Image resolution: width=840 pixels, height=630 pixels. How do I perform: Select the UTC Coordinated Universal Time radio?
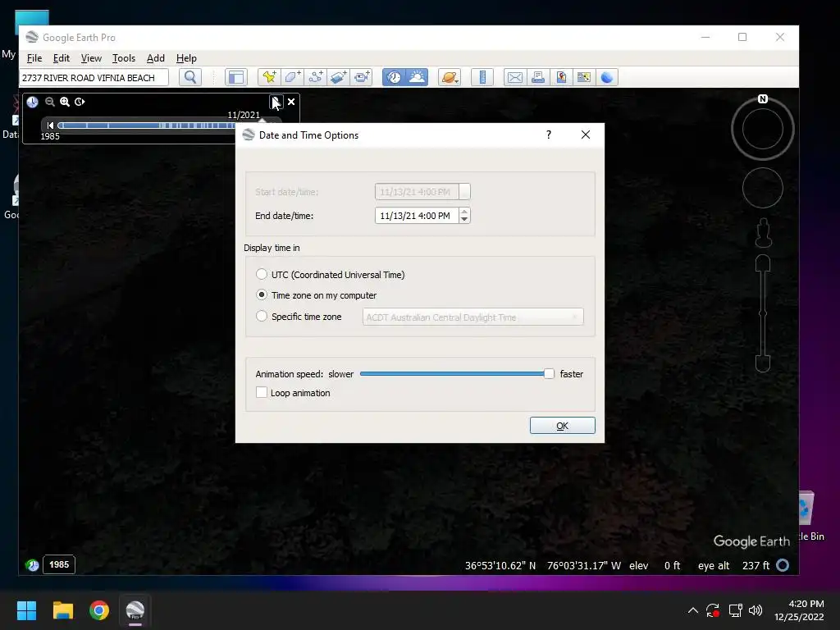[x=262, y=274]
